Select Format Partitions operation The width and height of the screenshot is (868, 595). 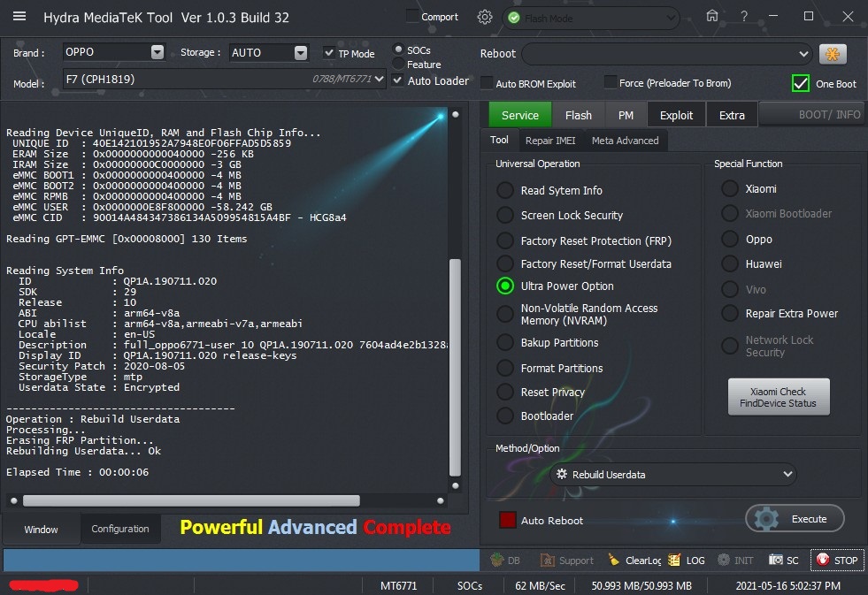[x=505, y=368]
